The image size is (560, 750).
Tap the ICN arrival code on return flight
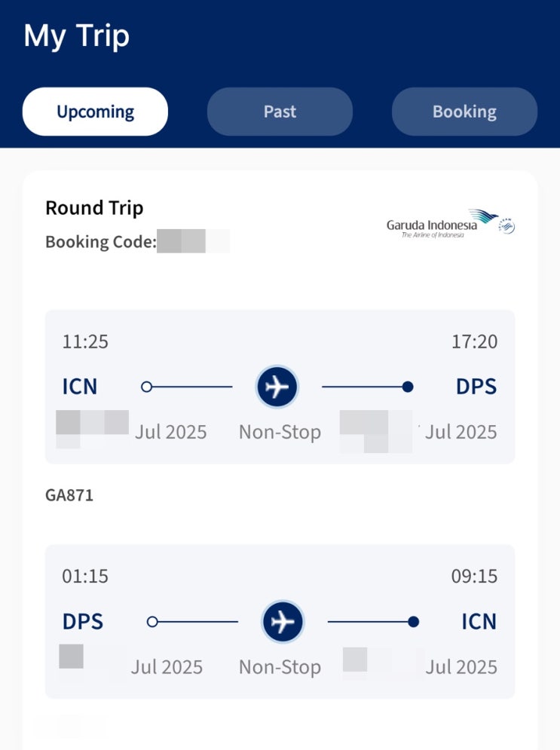point(479,621)
